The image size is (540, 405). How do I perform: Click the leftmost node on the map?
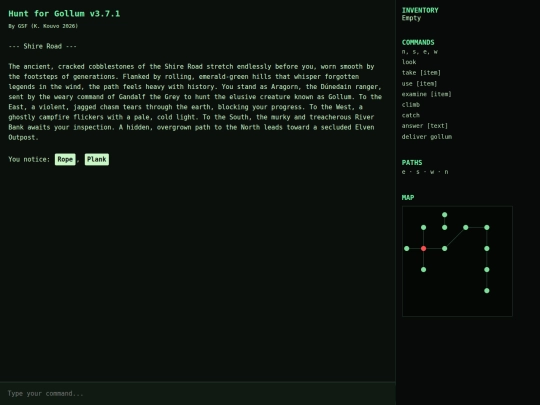pos(407,248)
